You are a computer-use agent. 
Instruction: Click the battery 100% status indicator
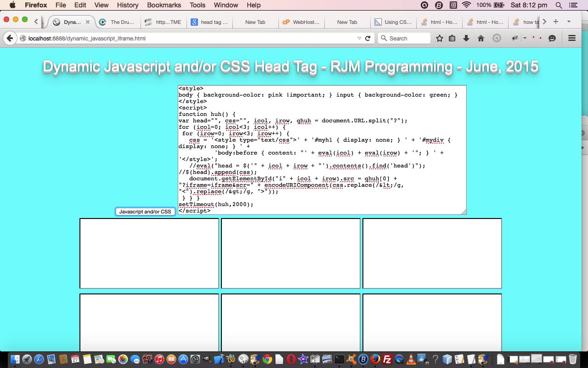(490, 5)
